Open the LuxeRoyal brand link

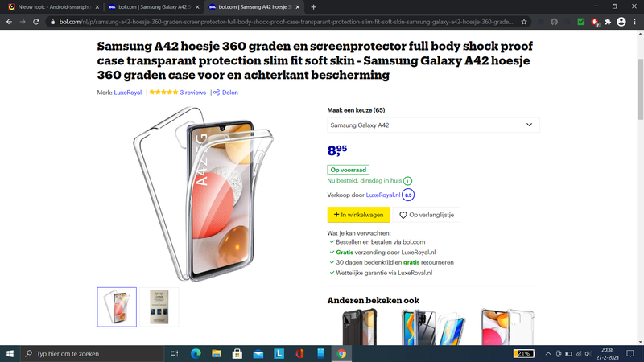(128, 93)
